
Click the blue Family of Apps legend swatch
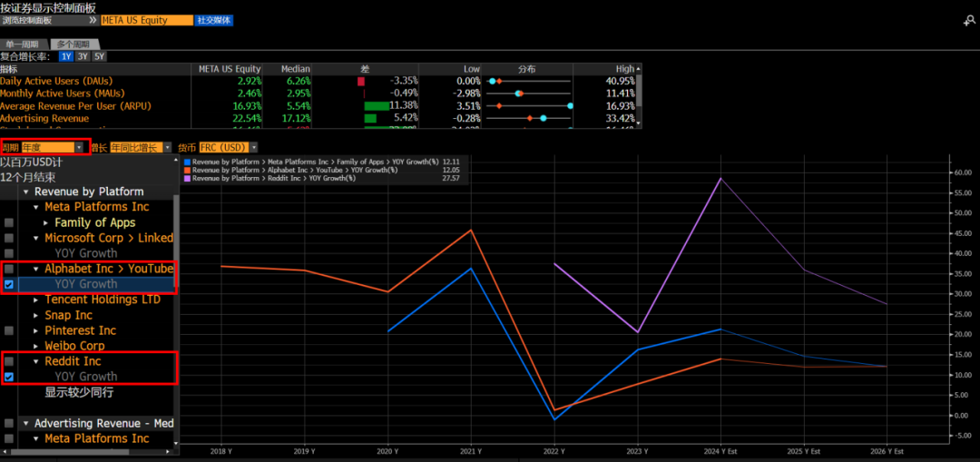pos(188,162)
